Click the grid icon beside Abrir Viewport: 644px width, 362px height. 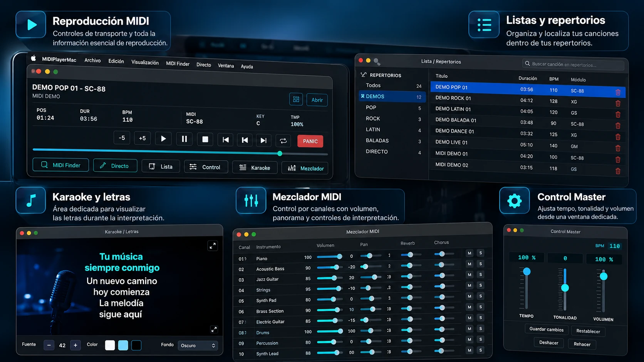coord(296,99)
